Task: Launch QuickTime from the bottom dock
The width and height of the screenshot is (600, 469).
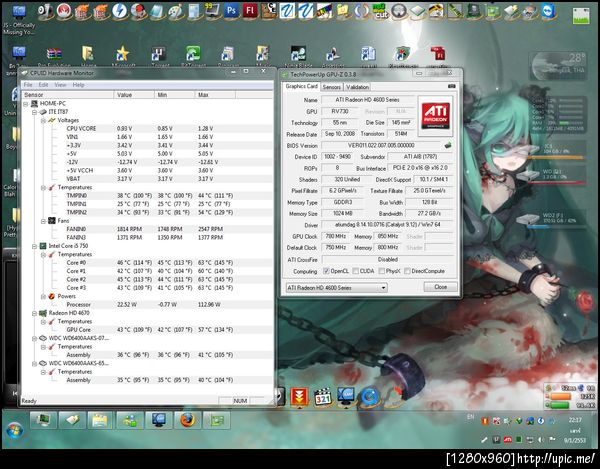Action: point(369,397)
